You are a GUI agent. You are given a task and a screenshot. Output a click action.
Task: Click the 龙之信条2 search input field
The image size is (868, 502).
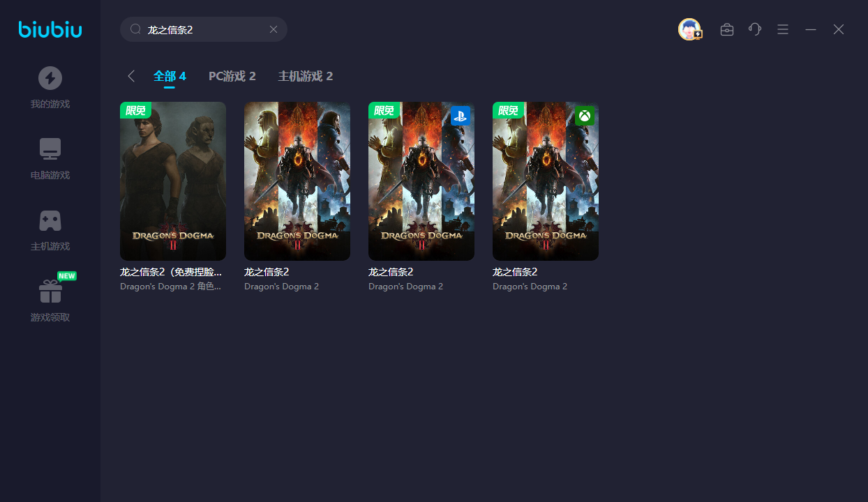tap(202, 29)
